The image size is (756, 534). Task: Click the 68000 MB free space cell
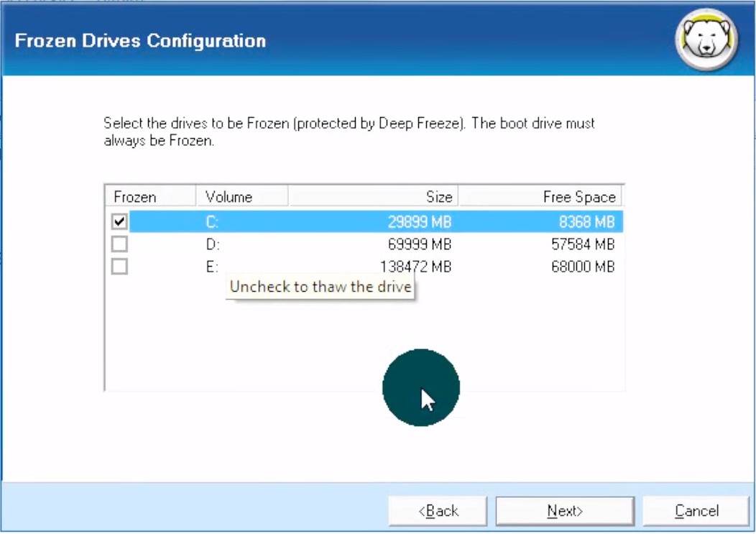point(583,267)
